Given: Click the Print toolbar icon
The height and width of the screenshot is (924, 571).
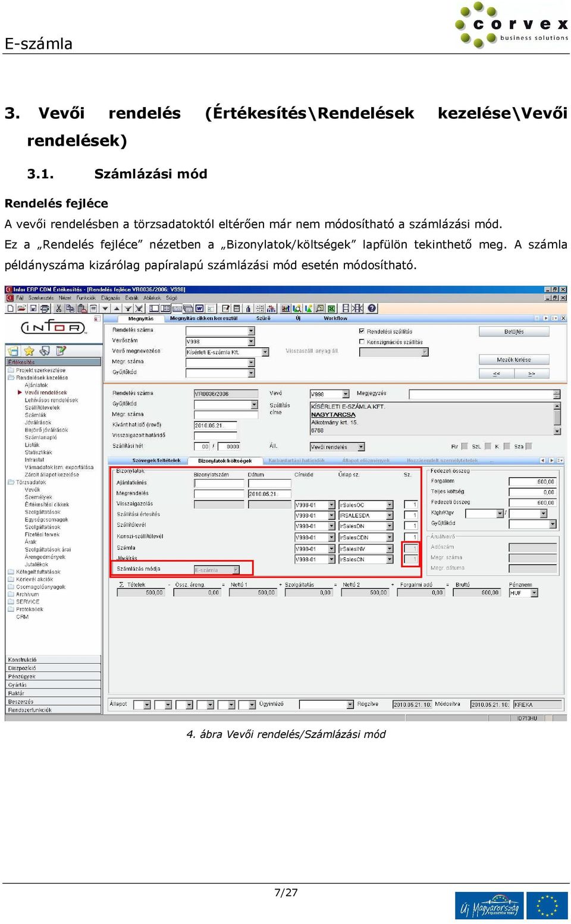Looking at the screenshot, I should (44, 309).
